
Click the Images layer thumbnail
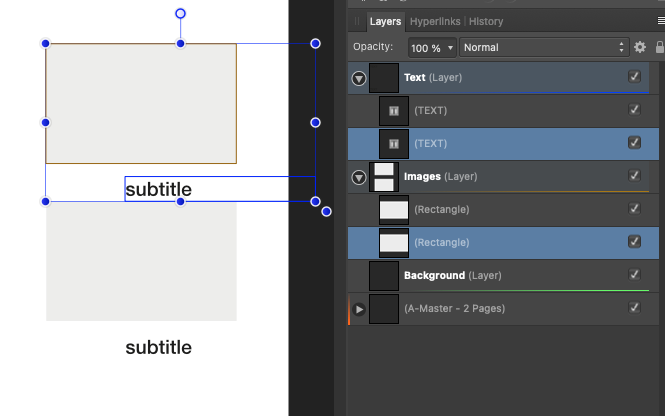[x=384, y=177]
